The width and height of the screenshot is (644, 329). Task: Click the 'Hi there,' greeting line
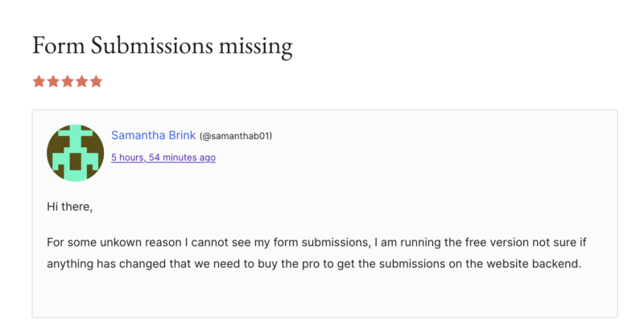click(70, 207)
